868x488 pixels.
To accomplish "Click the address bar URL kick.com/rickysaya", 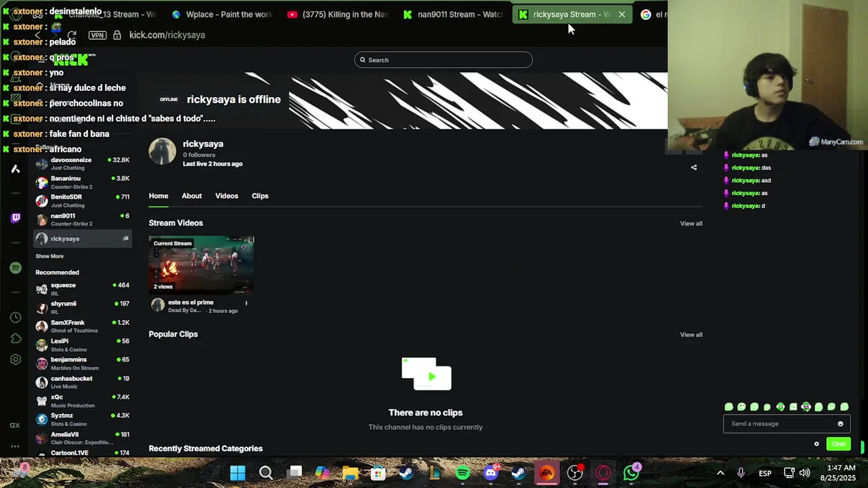I will (167, 35).
